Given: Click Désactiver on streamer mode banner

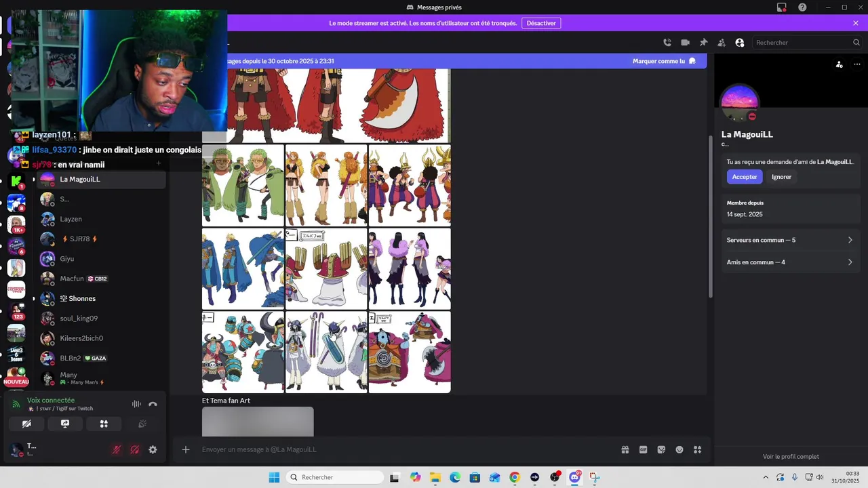Looking at the screenshot, I should tap(541, 23).
